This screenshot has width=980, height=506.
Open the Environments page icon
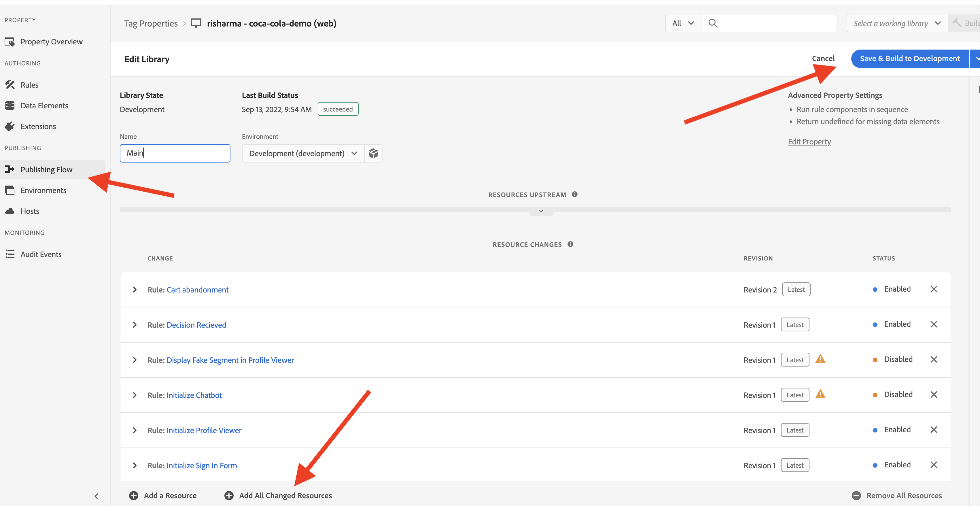click(10, 190)
